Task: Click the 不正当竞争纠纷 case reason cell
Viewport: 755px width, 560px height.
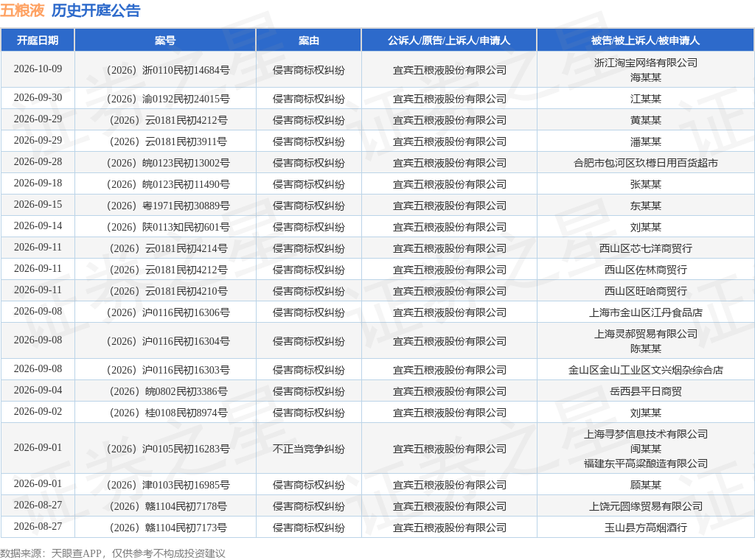Action: (309, 449)
